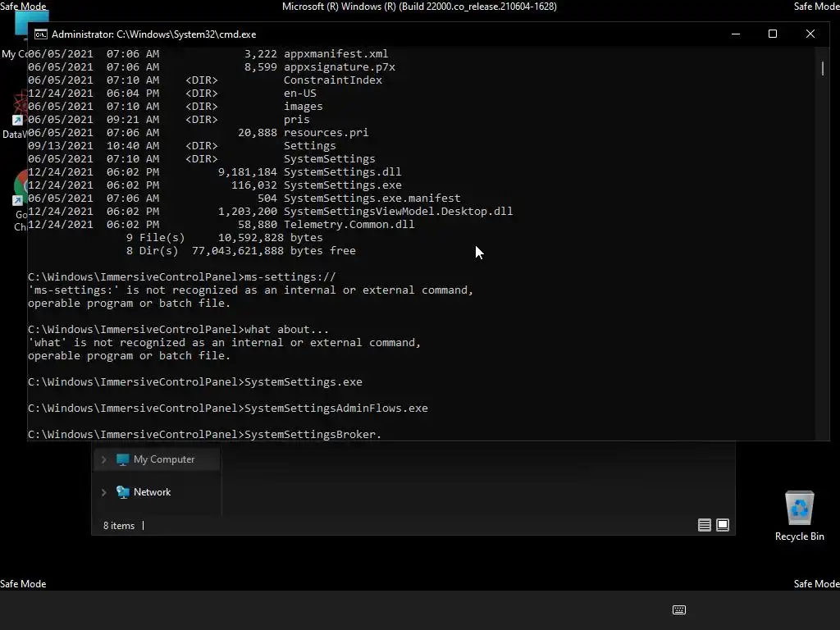Close the Administrator cmd.exe window

pyautogui.click(x=810, y=34)
